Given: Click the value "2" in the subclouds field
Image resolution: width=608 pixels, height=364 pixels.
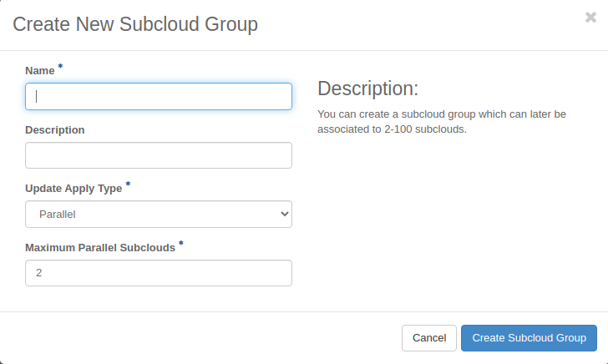Looking at the screenshot, I should [x=39, y=273].
